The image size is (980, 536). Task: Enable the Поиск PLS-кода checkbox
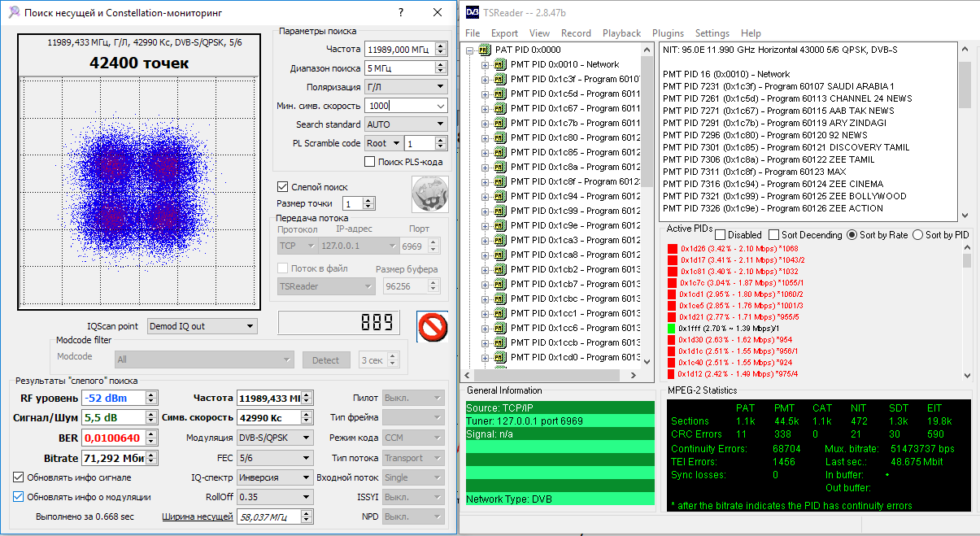click(370, 162)
